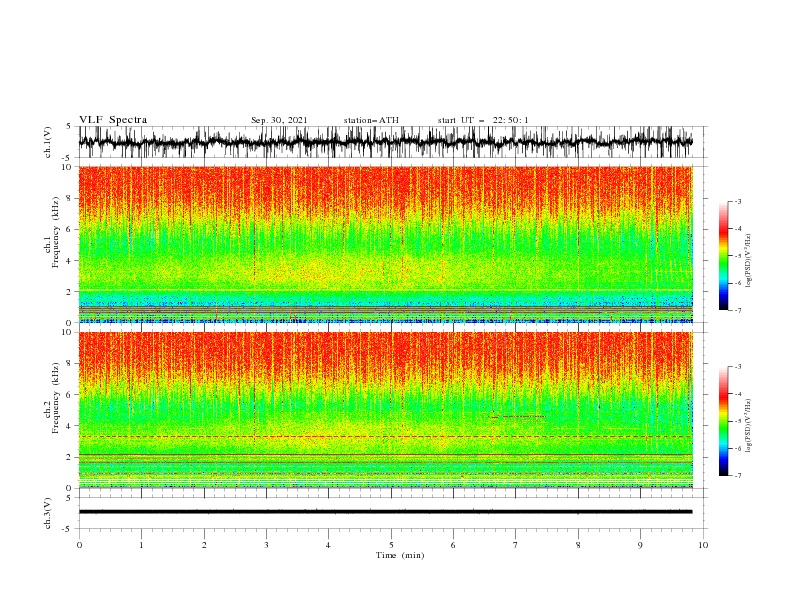Click the "ch.1(V)" waveform axis label
The width and height of the screenshot is (792, 612).
(48, 142)
